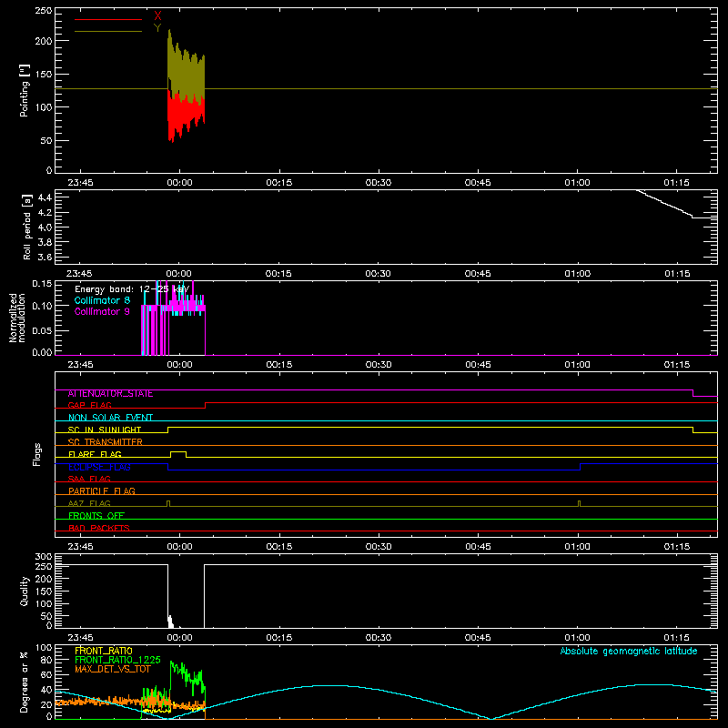This screenshot has width=728, height=728.
Task: Click 23:45 under the Quality panel
Action: [80, 638]
